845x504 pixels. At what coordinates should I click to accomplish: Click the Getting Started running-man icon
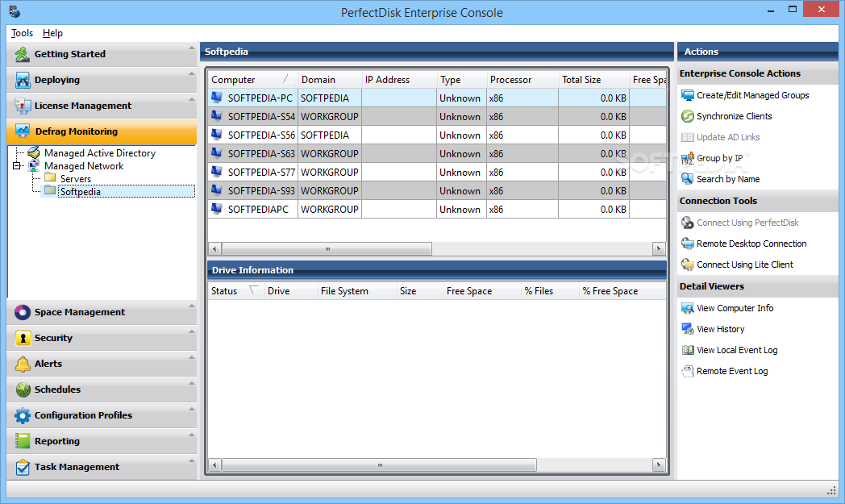coord(22,54)
